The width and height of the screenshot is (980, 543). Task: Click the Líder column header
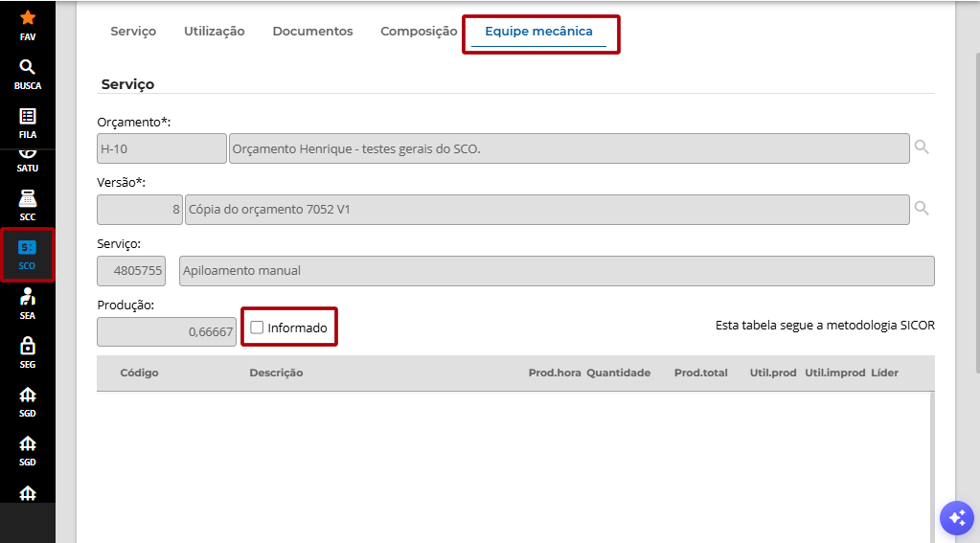(x=884, y=373)
